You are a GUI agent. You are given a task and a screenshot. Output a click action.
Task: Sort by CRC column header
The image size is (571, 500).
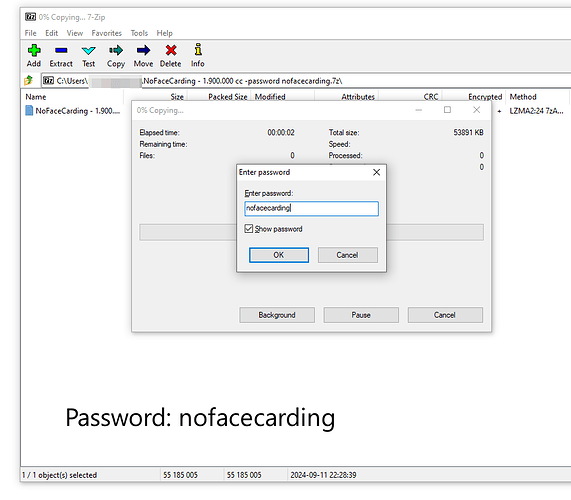(431, 97)
